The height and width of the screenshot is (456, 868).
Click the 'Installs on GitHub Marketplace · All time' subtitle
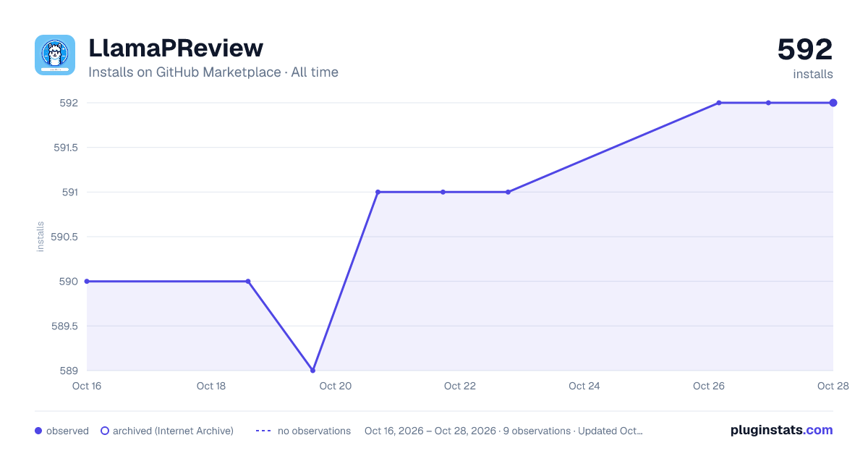click(213, 72)
